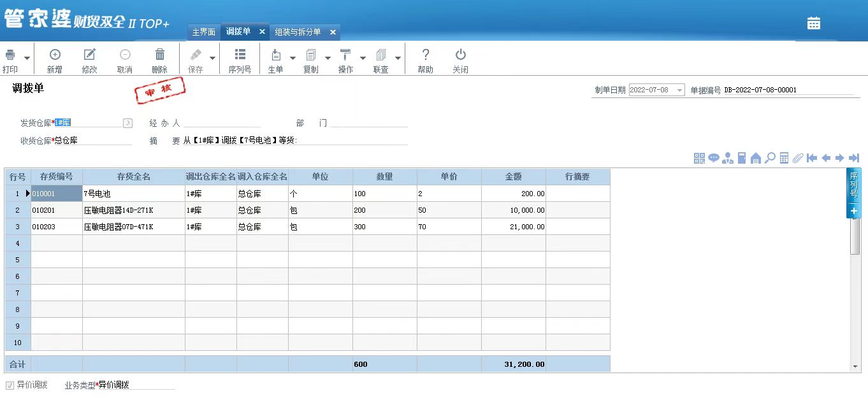Click the 经办人 input field

(223, 122)
